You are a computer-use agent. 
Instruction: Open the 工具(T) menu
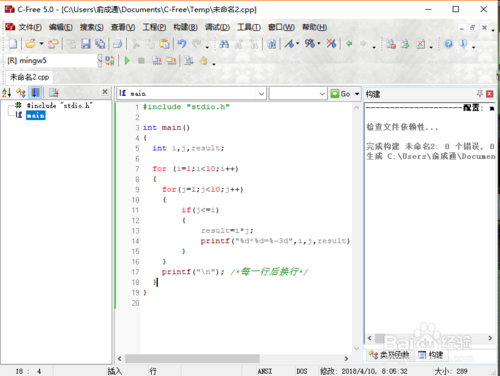coord(249,27)
